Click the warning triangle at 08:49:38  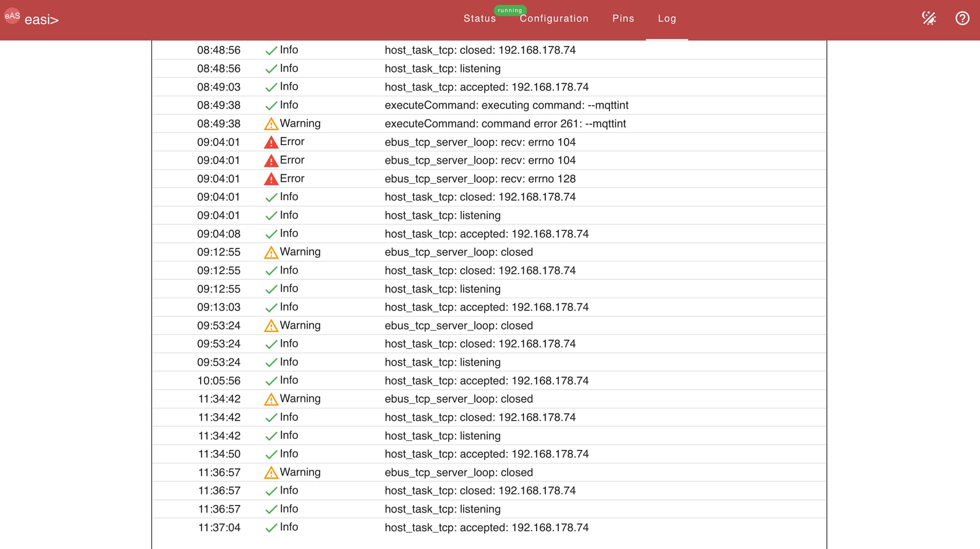[x=271, y=124]
